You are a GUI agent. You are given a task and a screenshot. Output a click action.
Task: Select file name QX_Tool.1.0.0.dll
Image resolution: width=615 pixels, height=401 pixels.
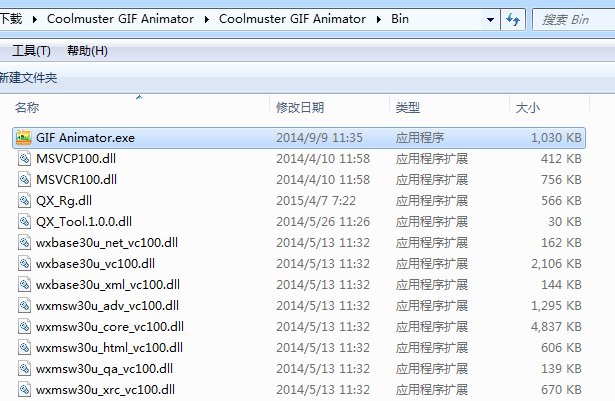[x=84, y=222]
